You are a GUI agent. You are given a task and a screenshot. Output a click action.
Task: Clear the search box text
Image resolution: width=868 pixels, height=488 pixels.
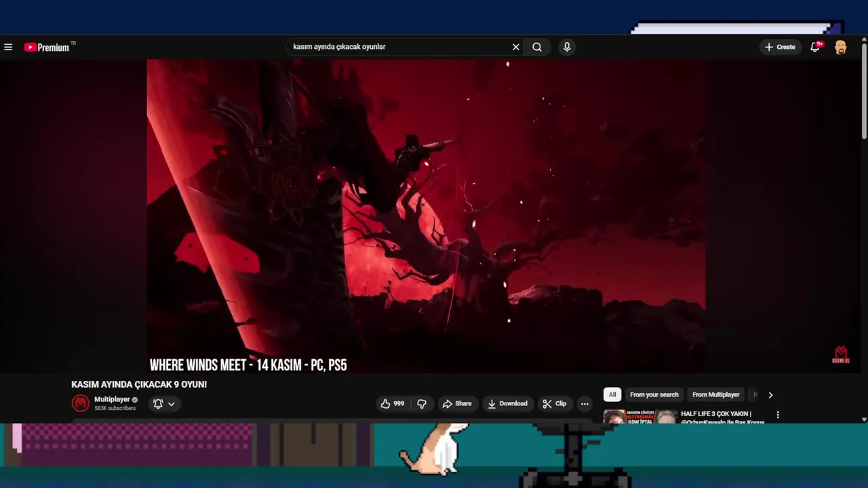pos(515,47)
